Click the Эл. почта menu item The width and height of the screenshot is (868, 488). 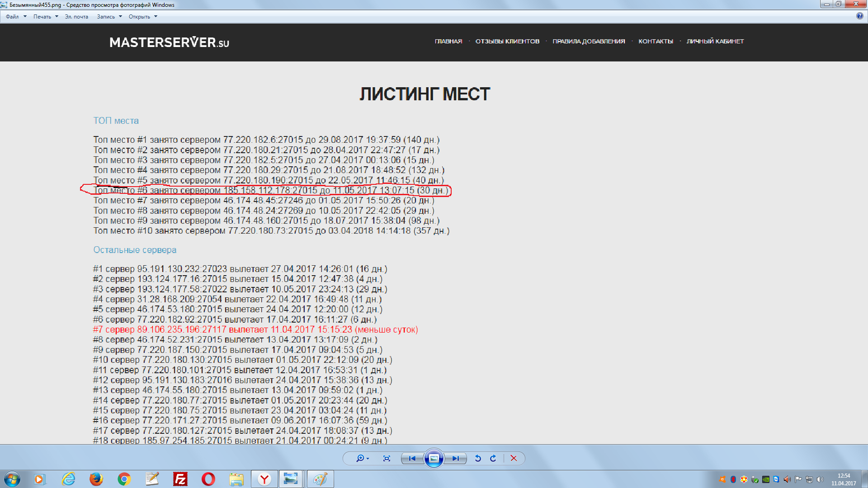pyautogui.click(x=76, y=17)
